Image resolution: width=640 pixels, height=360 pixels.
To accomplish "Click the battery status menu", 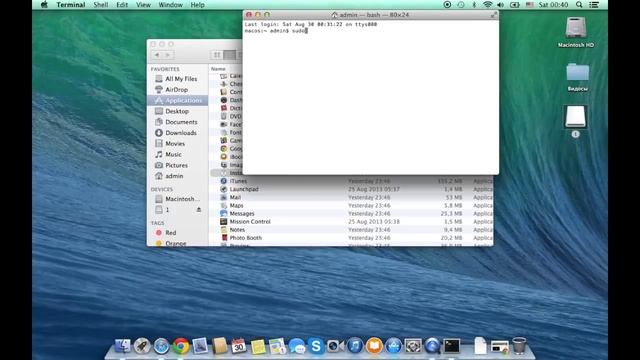I will [x=515, y=5].
